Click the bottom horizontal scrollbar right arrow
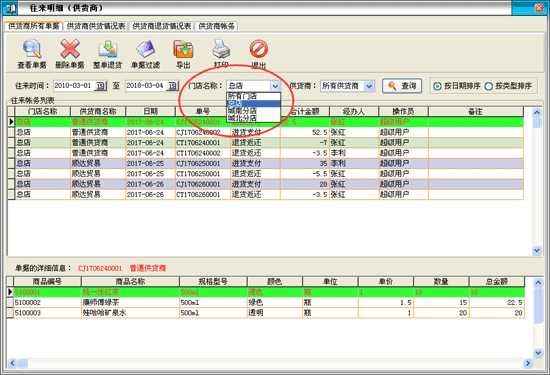The width and height of the screenshot is (550, 375). coord(527,363)
